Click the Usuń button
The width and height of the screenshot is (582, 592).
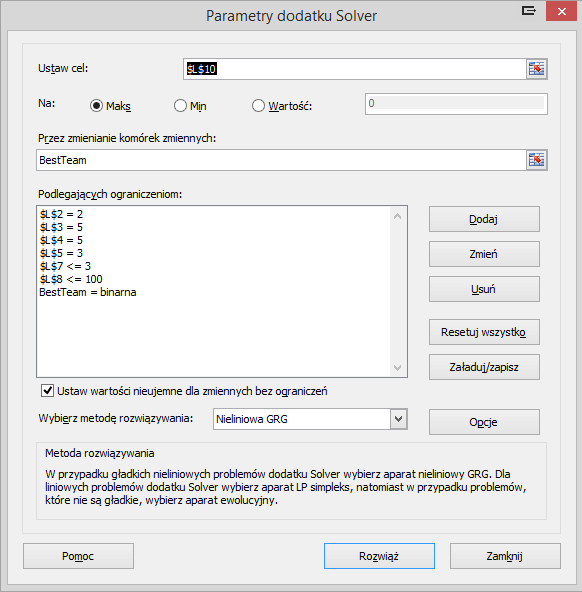[484, 289]
